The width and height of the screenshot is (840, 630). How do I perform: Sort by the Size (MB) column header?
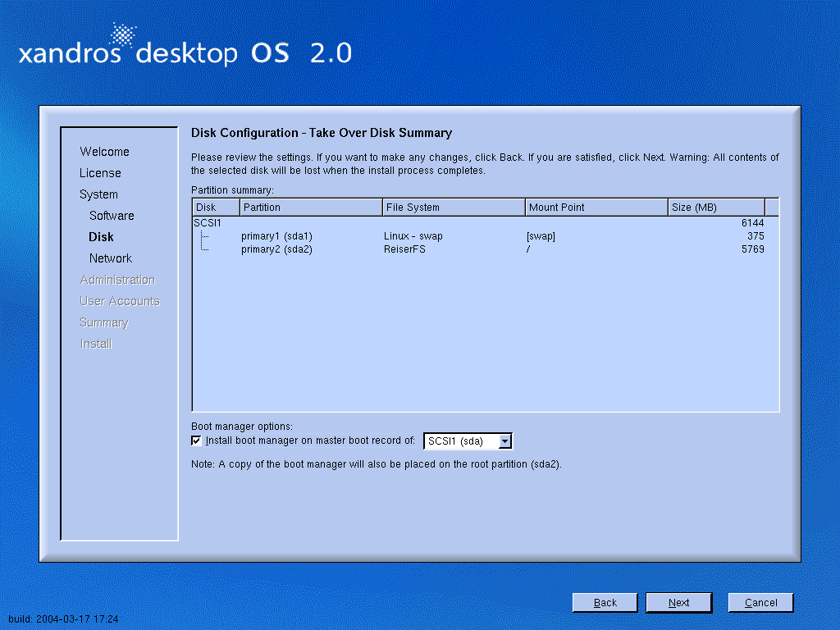[716, 208]
